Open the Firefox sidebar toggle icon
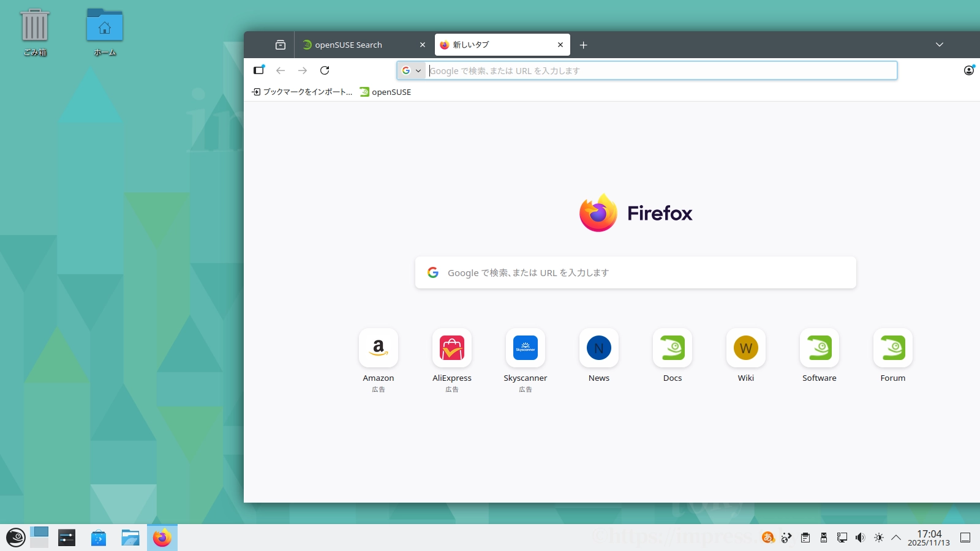This screenshot has width=980, height=551. tap(259, 70)
